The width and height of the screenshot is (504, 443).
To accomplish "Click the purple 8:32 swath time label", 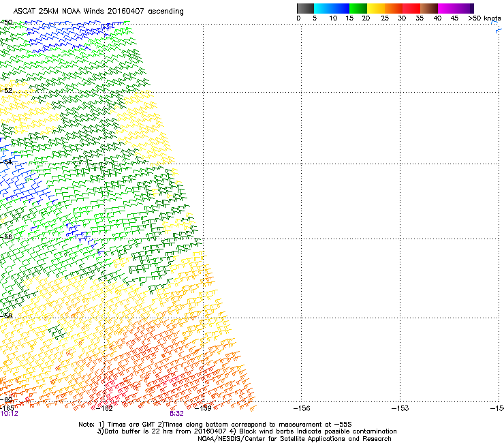I will click(176, 414).
